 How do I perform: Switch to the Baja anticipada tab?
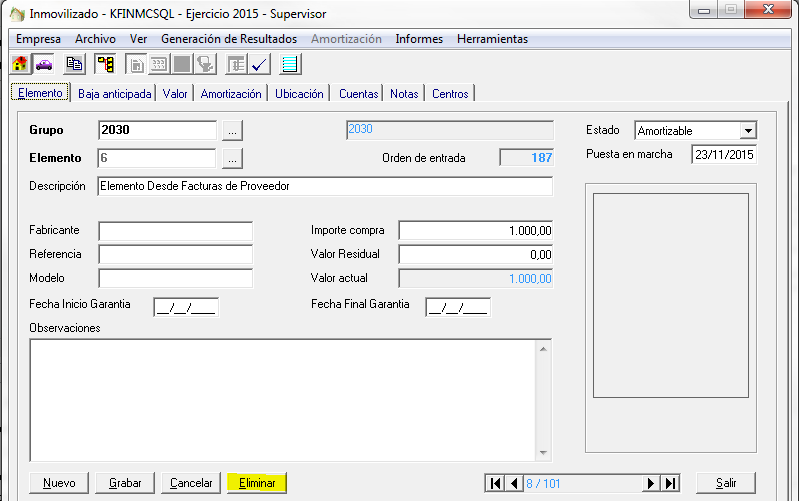pyautogui.click(x=115, y=94)
